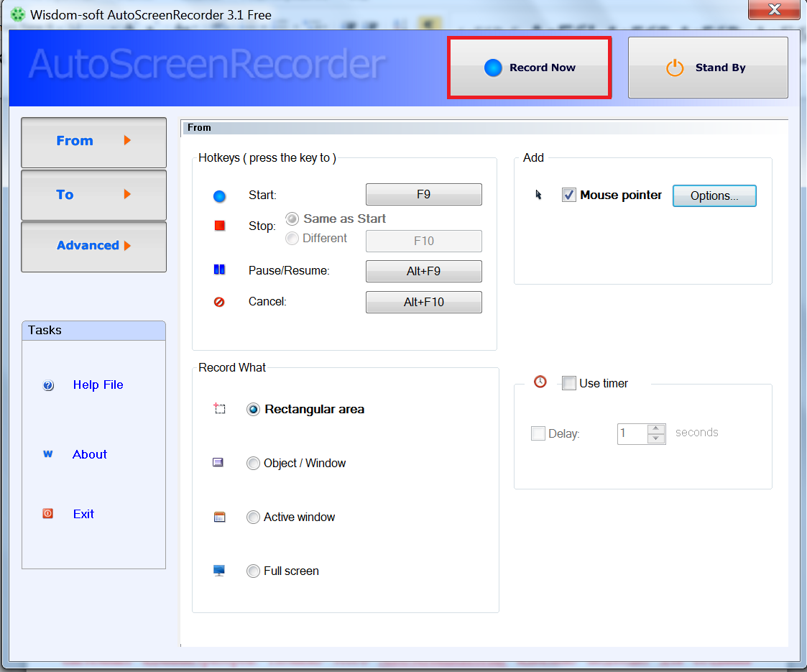This screenshot has height=672, width=807.
Task: Enable the Mouse pointer checkbox
Action: (568, 195)
